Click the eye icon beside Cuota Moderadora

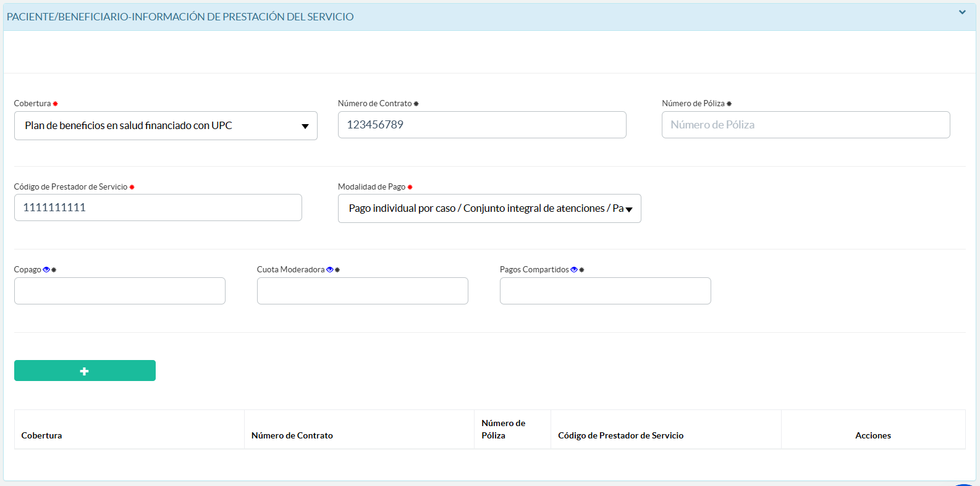[x=330, y=270]
